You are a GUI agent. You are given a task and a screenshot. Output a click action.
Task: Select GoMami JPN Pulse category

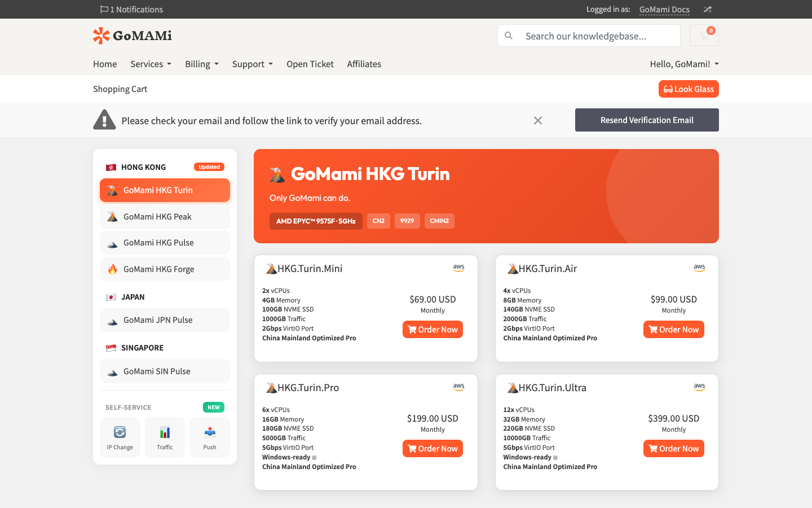click(165, 320)
